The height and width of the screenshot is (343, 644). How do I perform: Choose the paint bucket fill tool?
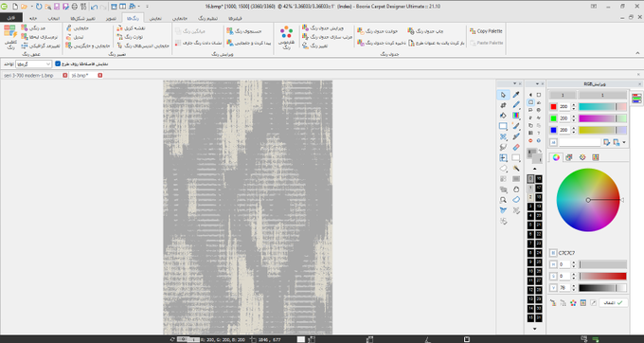click(503, 116)
